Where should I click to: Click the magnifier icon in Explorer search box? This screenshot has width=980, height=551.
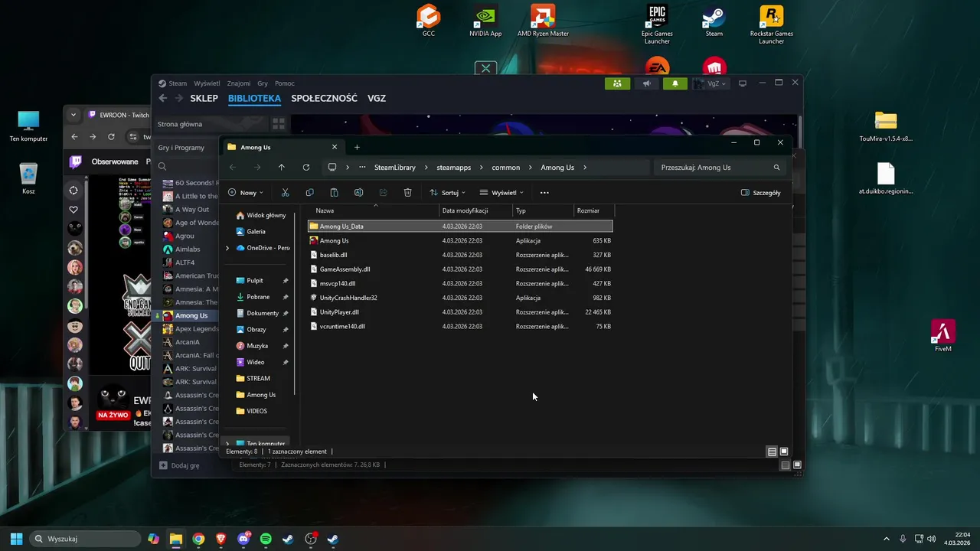click(x=776, y=168)
